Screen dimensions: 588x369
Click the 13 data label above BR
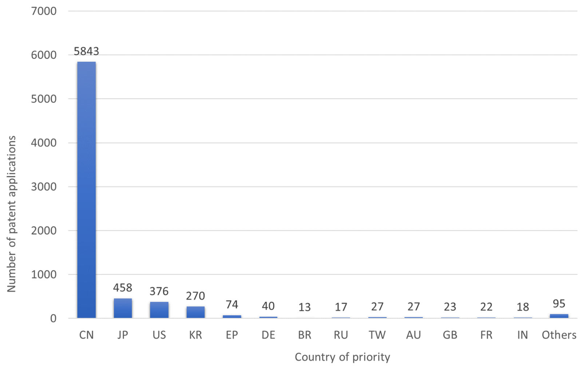[x=305, y=307]
